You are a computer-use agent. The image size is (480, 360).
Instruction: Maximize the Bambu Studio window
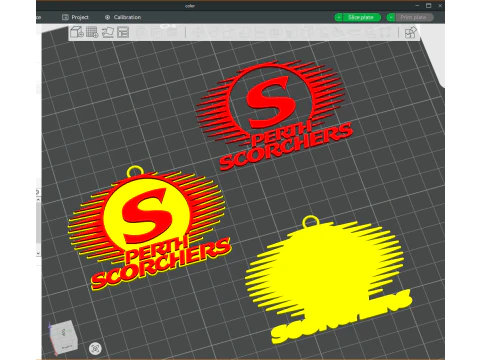(x=429, y=6)
